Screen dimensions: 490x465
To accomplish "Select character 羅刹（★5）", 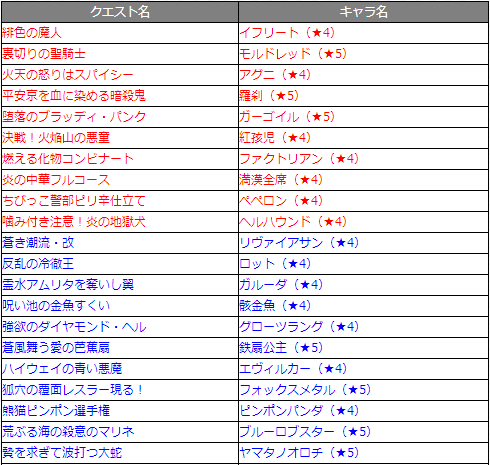I will click(269, 96).
